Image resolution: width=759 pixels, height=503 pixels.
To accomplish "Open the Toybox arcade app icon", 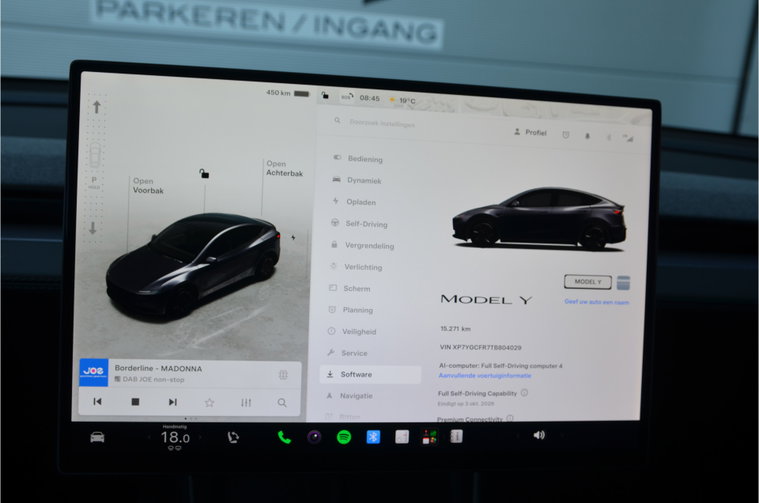I will coord(429,437).
